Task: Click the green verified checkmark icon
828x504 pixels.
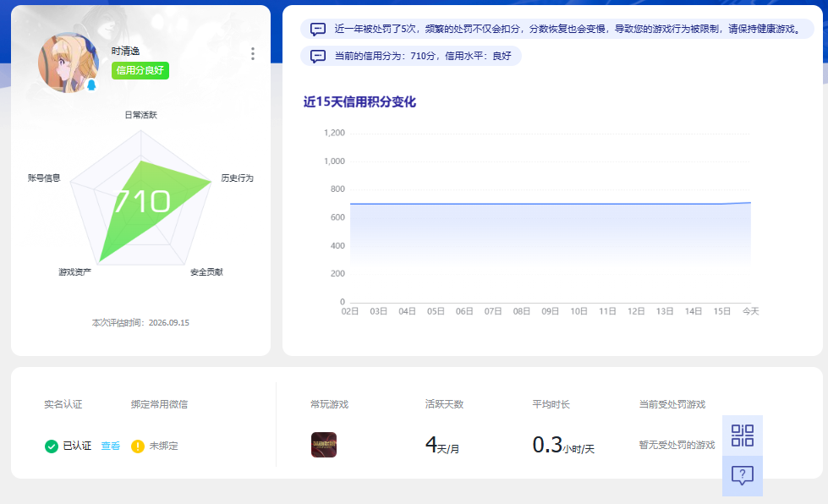Action: [x=52, y=446]
